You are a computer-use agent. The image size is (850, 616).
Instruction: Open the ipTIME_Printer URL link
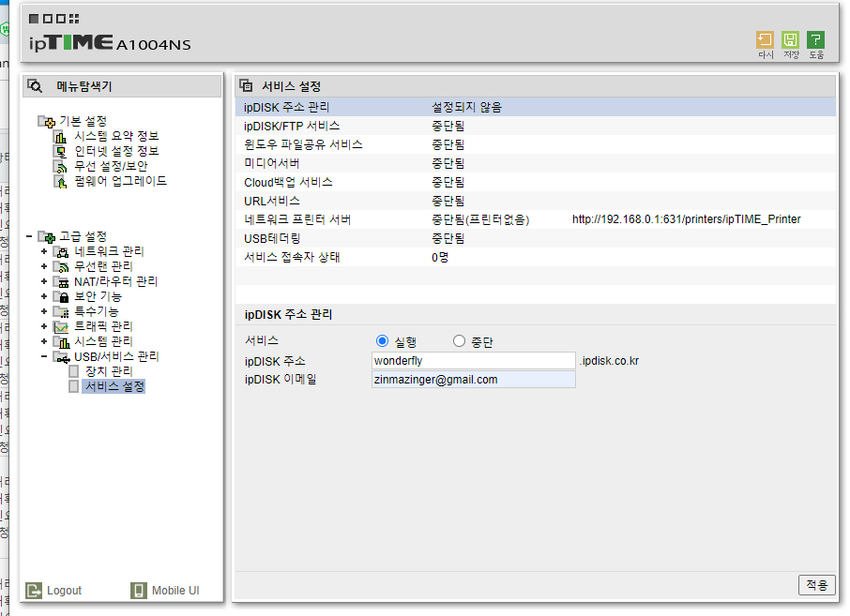687,219
